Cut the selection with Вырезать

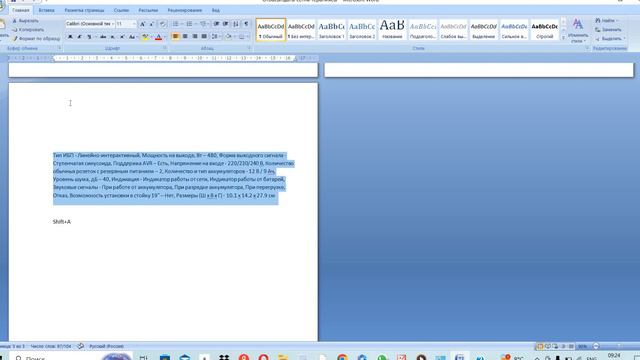tap(26, 20)
